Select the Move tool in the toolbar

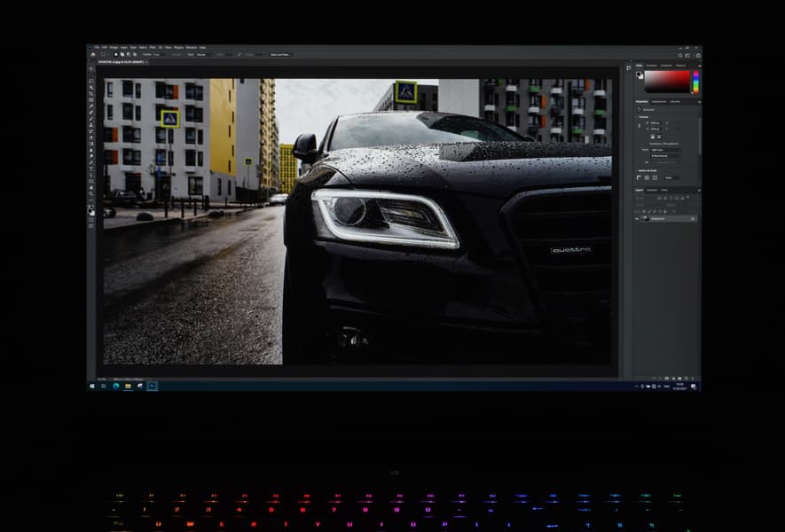90,69
